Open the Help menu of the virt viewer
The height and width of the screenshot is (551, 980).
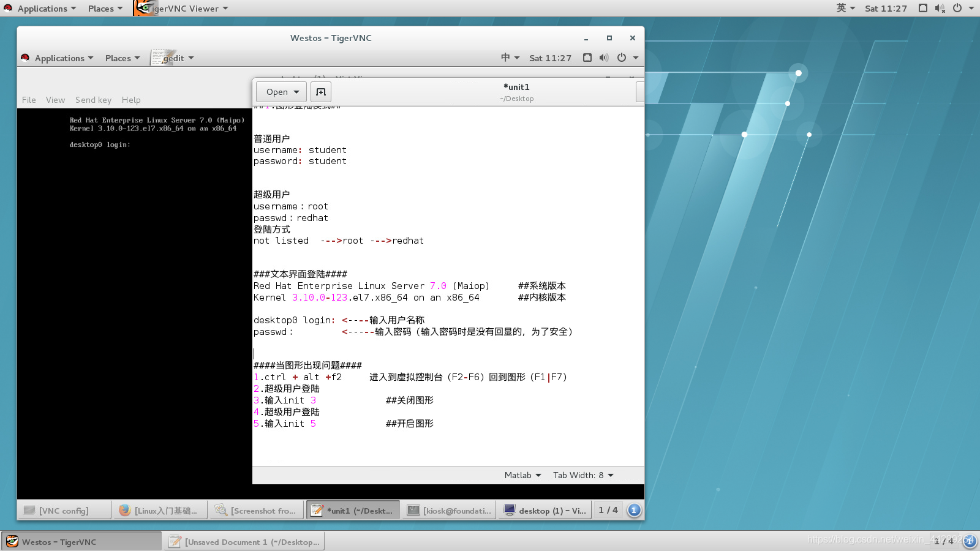coord(131,100)
